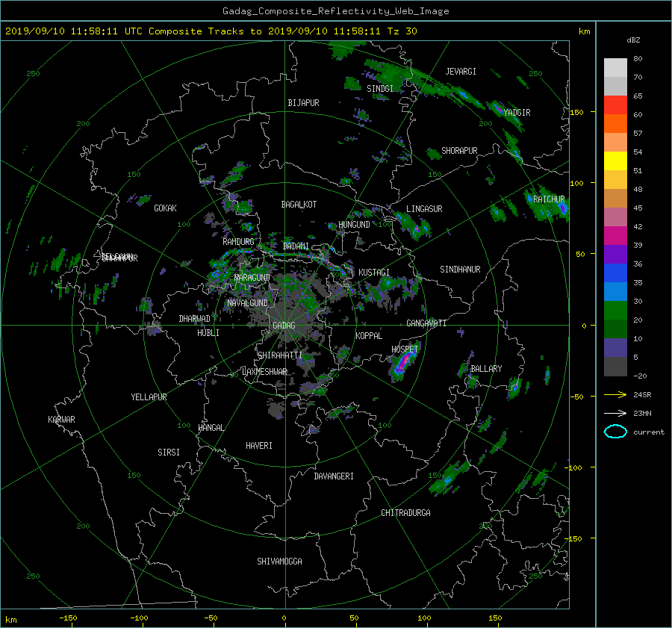Viewport: 672px width, 628px height.
Task: Click the NAVALGUND city label
Action: click(248, 303)
